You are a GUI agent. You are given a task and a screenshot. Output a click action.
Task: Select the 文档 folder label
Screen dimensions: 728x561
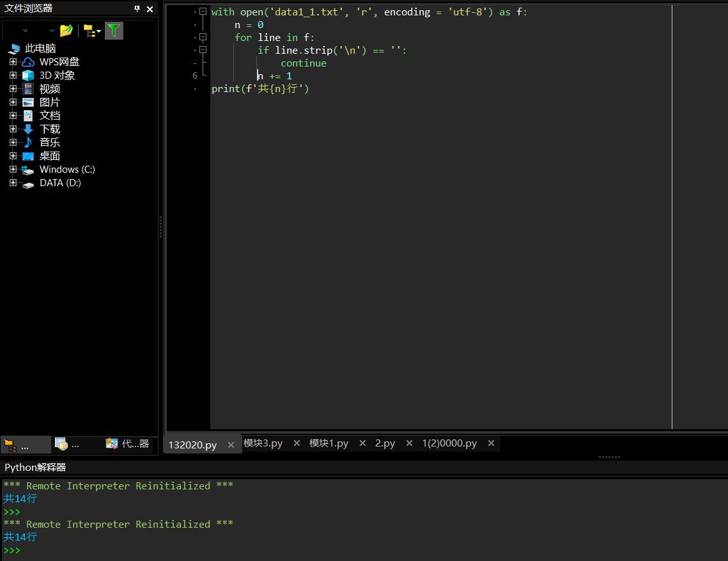click(x=50, y=115)
